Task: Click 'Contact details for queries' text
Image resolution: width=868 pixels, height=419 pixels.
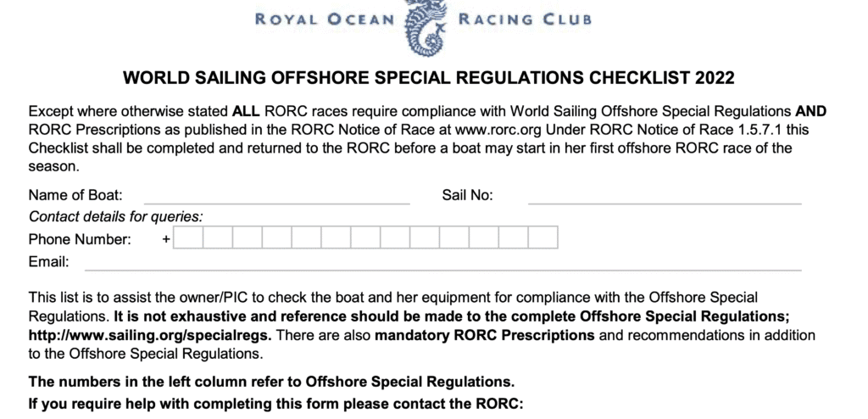Action: 115,216
